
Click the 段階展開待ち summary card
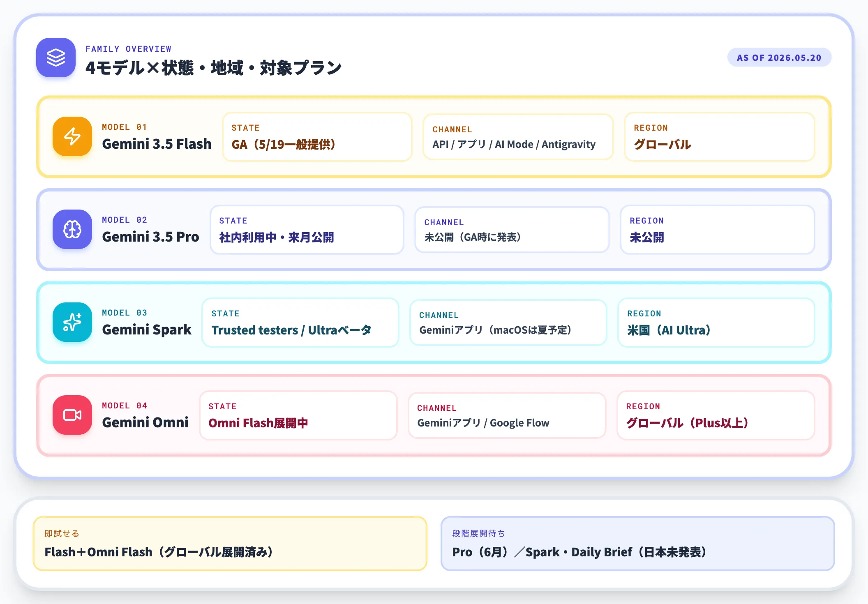637,543
